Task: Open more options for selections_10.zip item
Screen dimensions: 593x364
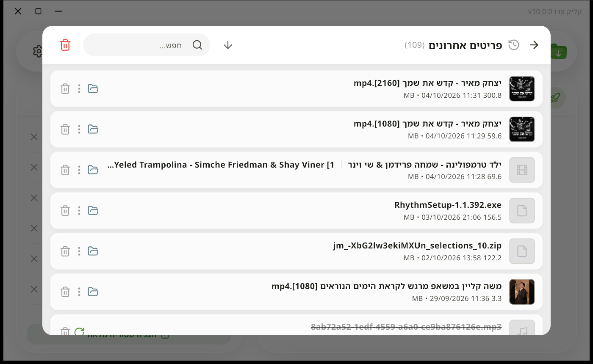Action: 79,251
